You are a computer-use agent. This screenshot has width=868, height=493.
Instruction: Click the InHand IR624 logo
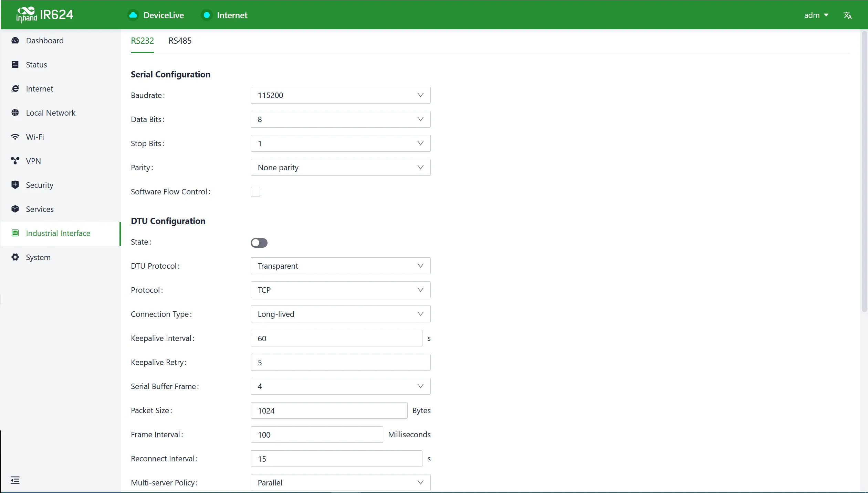[45, 15]
